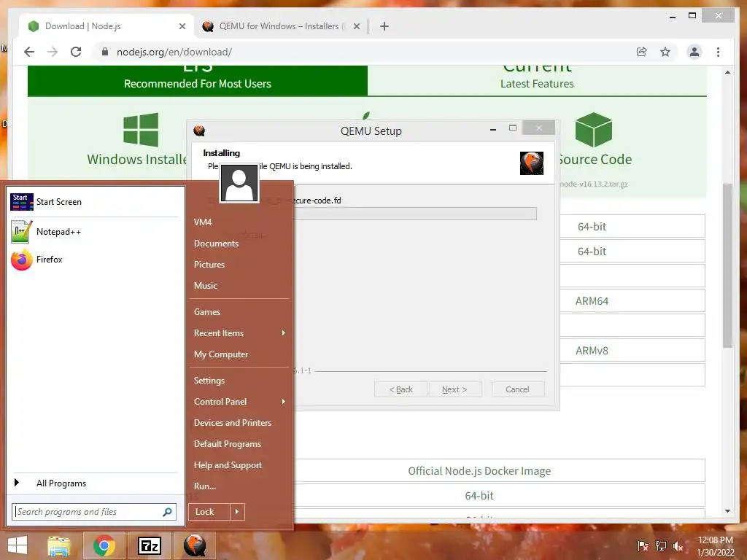The height and width of the screenshot is (560, 747).
Task: Expand All Programs arrow
Action: point(17,483)
